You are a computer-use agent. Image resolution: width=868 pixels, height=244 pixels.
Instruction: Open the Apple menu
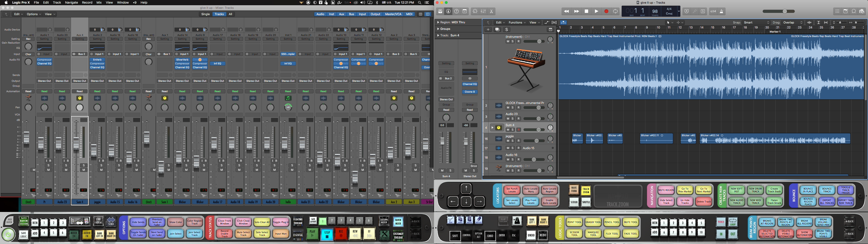[x=6, y=3]
